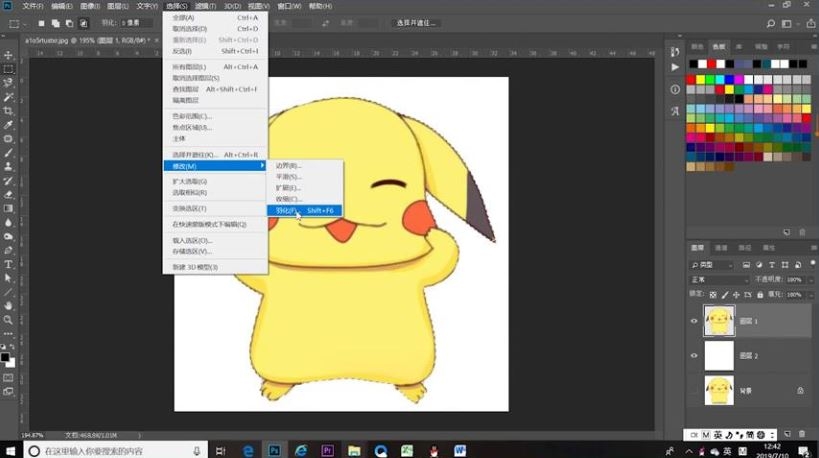Screen dimensions: 819x458
Task: Pick the yellow swatch beside red
Action: 700,79
